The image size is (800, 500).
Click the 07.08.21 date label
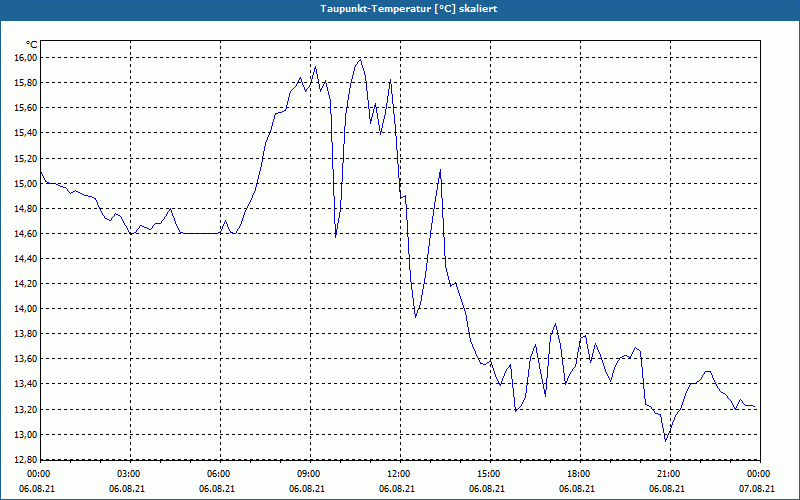[x=757, y=488]
